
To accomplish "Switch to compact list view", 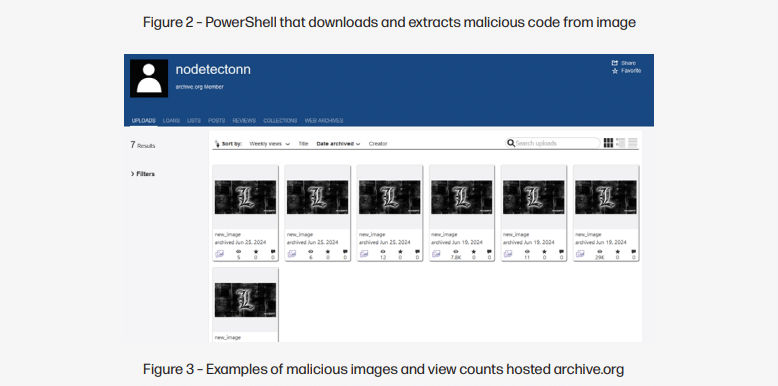I will (633, 143).
